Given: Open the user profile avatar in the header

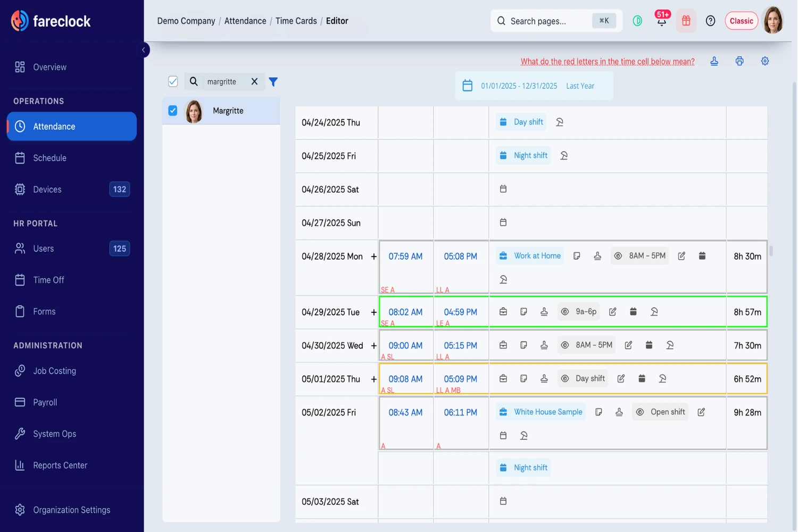Looking at the screenshot, I should coord(774,20).
